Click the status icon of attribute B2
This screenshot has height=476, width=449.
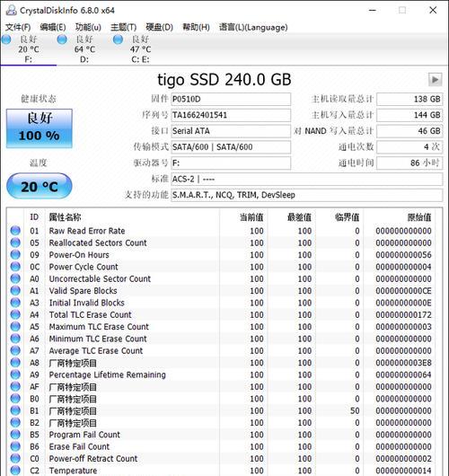(15, 423)
